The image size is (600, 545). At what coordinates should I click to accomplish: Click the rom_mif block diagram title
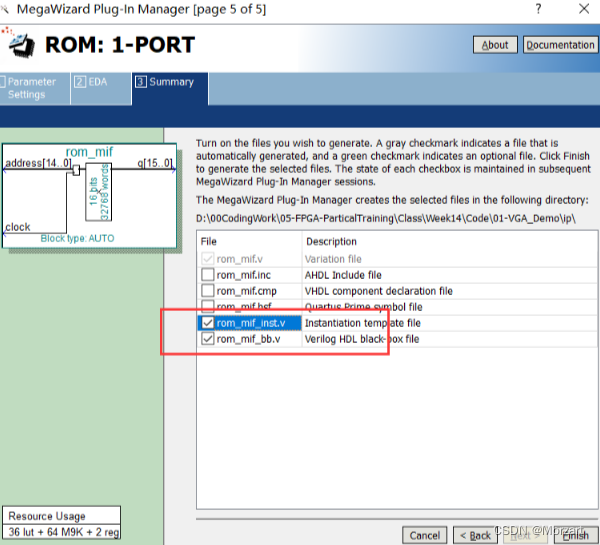tap(89, 152)
